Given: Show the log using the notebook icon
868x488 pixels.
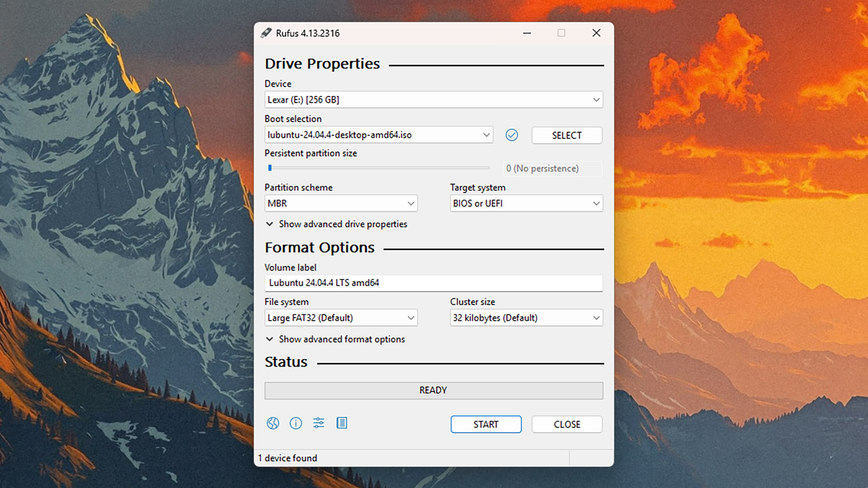Looking at the screenshot, I should coord(342,423).
